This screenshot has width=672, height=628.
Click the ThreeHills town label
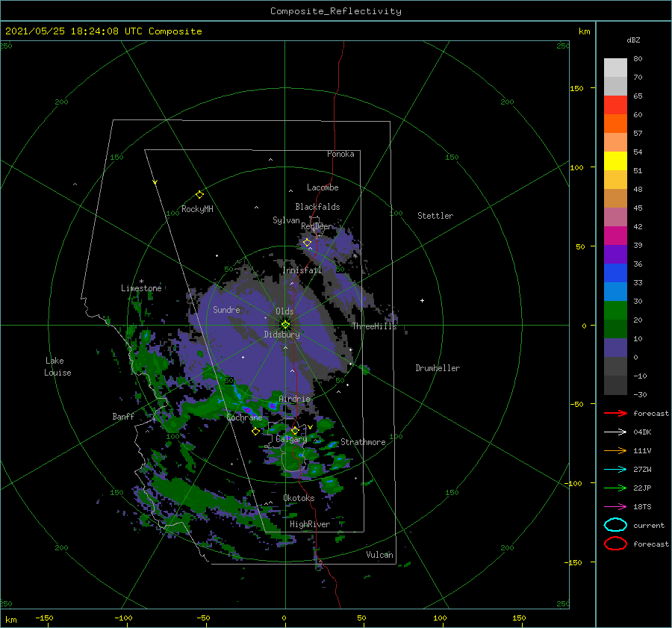375,326
